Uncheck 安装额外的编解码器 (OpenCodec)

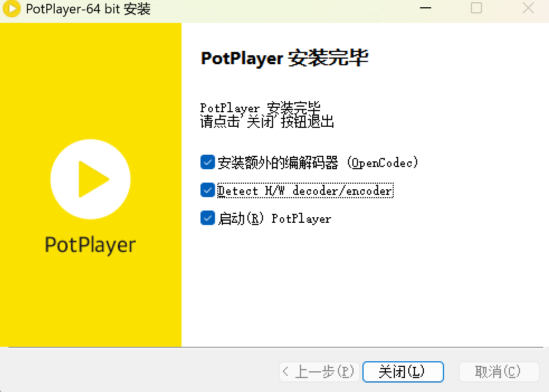tap(207, 162)
